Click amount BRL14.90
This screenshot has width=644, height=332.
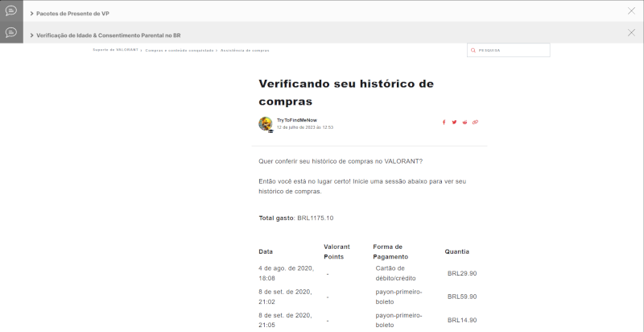click(x=462, y=320)
